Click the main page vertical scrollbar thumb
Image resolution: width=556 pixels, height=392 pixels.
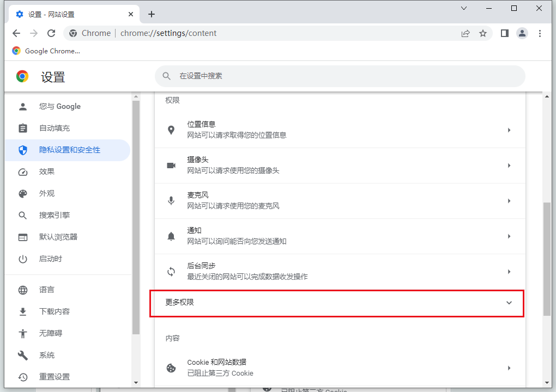click(x=547, y=259)
